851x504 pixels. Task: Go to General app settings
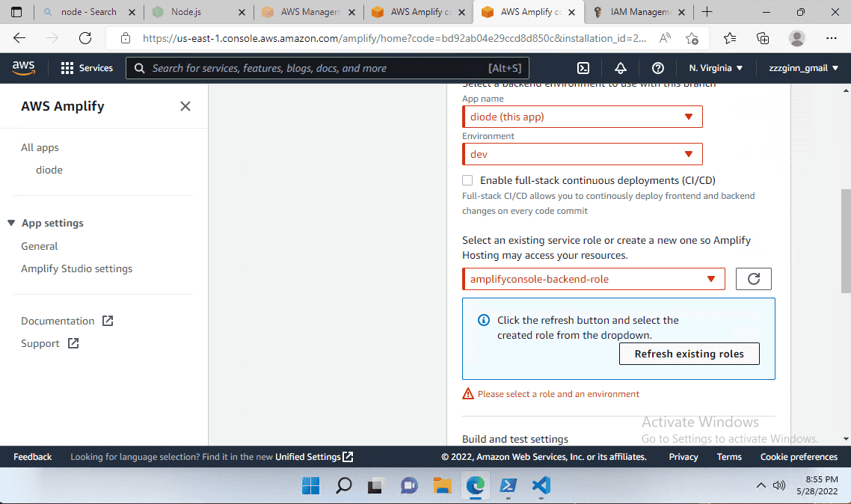point(39,246)
